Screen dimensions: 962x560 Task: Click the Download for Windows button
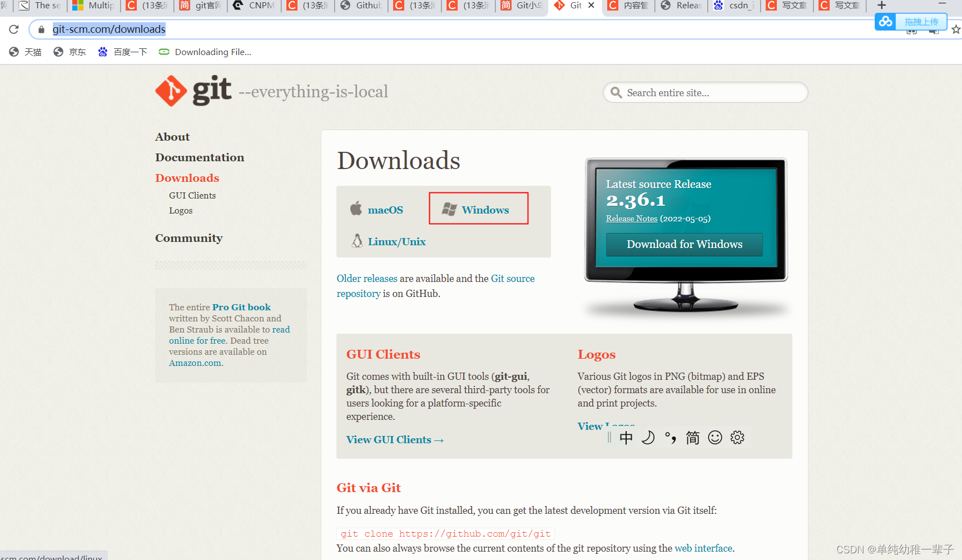tap(685, 244)
